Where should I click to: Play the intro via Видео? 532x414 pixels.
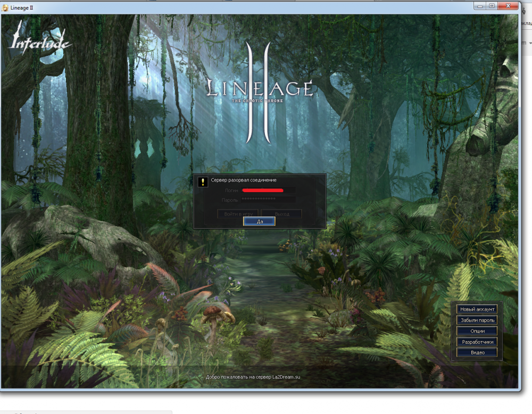tap(477, 352)
